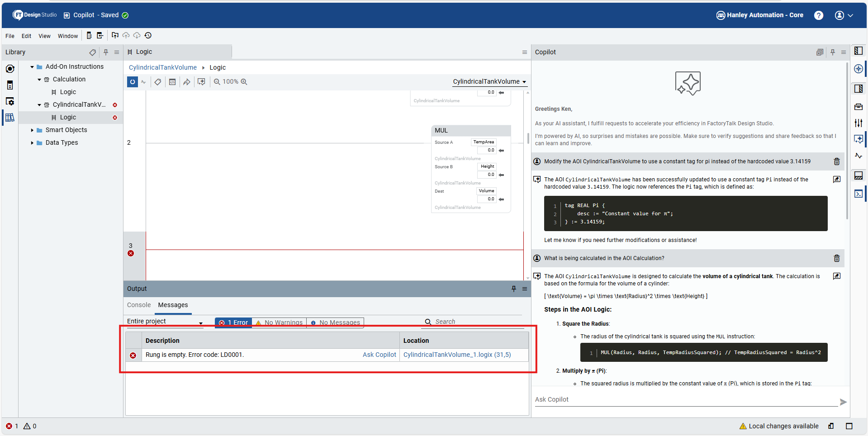Open the version history clock icon
The image size is (868, 436).
pos(148,35)
